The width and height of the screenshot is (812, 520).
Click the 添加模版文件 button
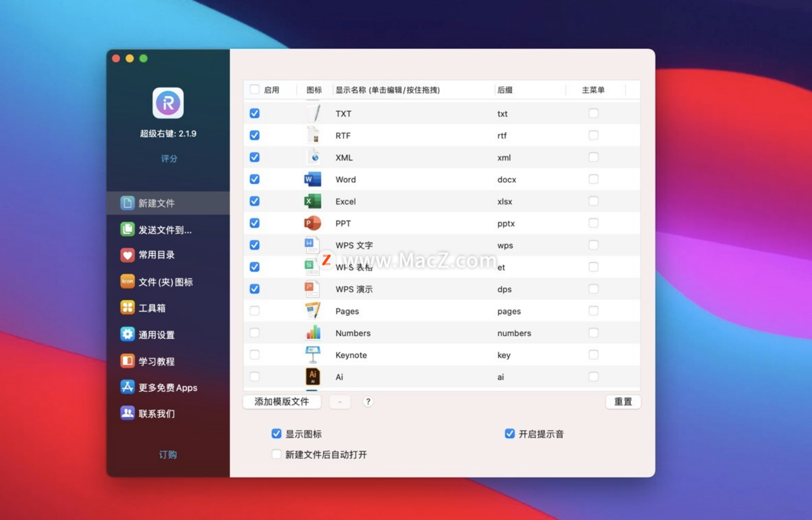[282, 401]
